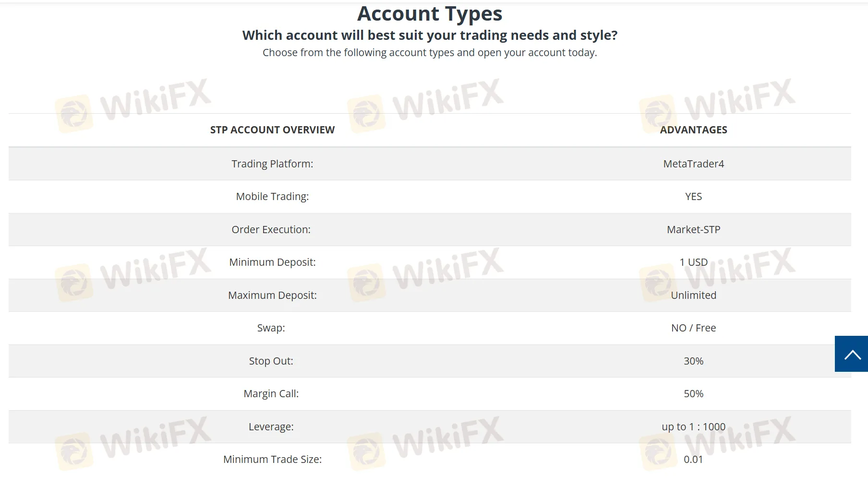Click the '0.01' minimum trade size value

[693, 460]
